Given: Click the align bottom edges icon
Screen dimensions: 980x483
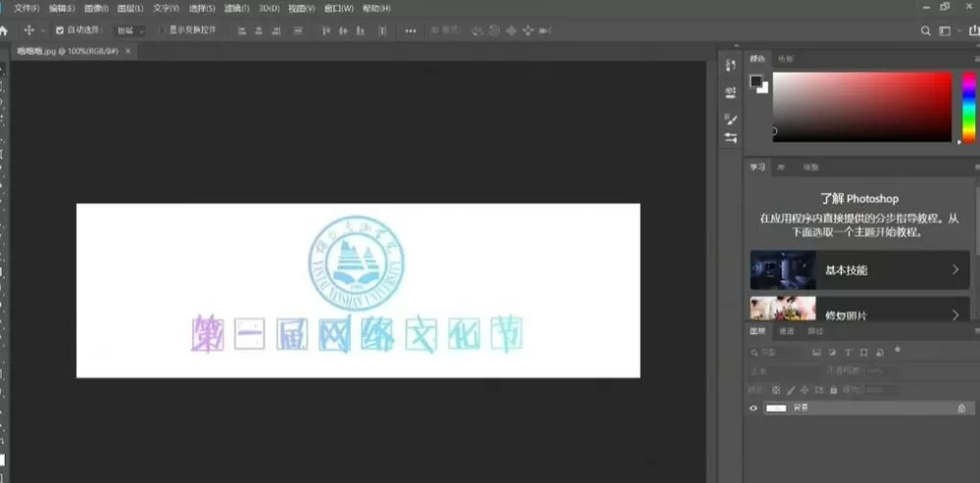Looking at the screenshot, I should (360, 30).
